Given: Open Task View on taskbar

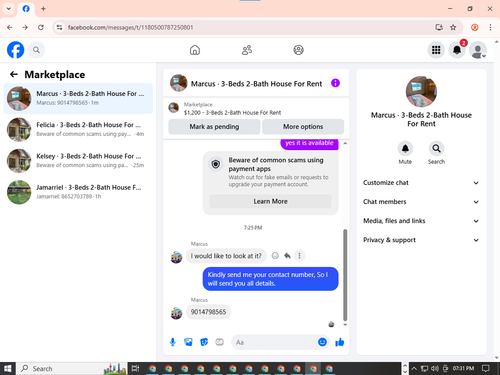Looking at the screenshot, I should 135,368.
